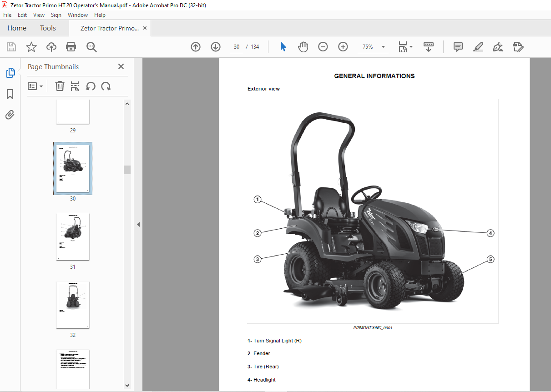551x392 pixels.
Task: Open the Sign document pen tool
Action: tap(498, 47)
